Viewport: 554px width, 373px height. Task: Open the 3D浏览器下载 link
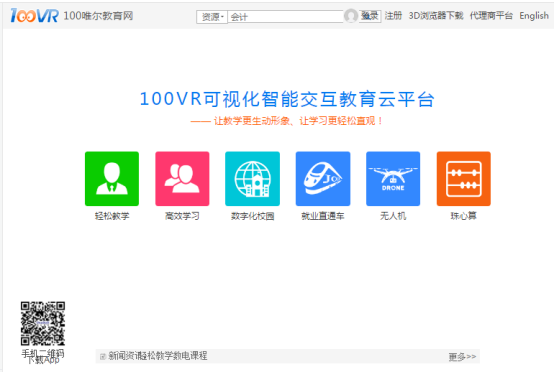[x=436, y=16]
